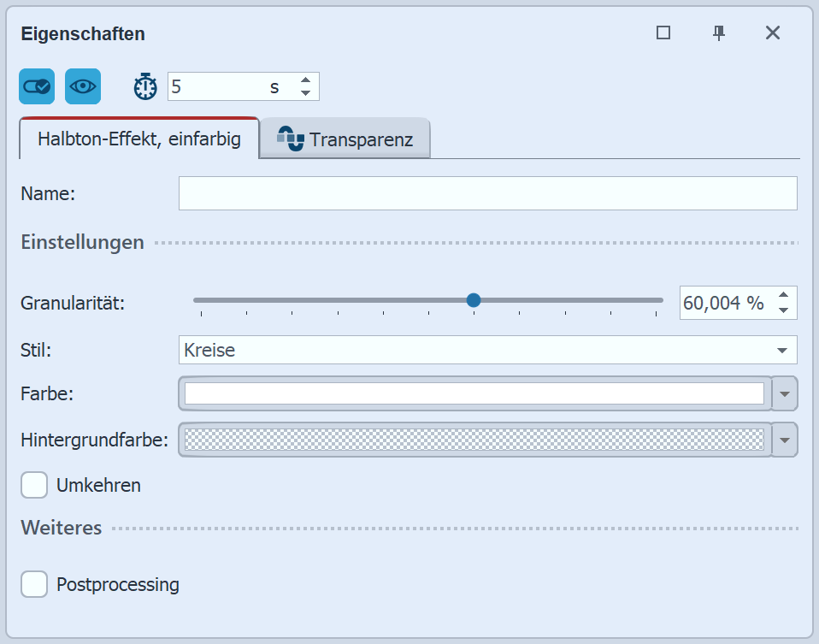Collapse the Einstellungen section

(x=82, y=242)
